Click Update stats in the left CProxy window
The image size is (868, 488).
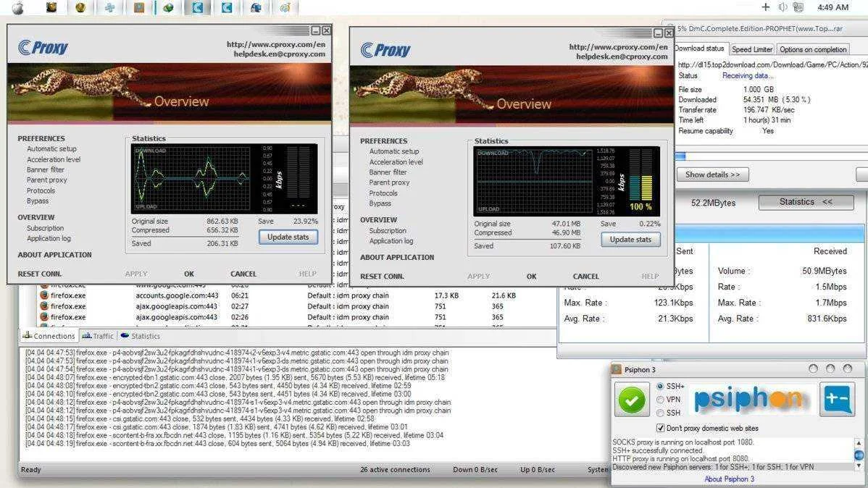point(288,237)
